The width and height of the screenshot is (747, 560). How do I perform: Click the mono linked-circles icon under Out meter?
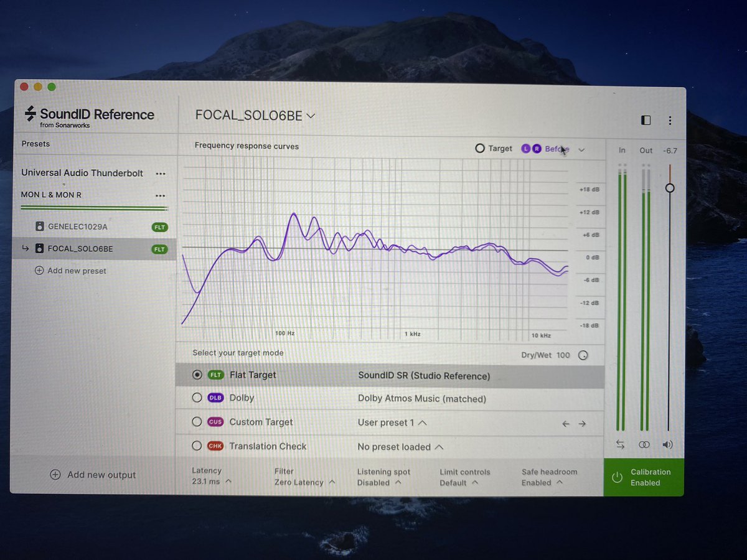644,445
